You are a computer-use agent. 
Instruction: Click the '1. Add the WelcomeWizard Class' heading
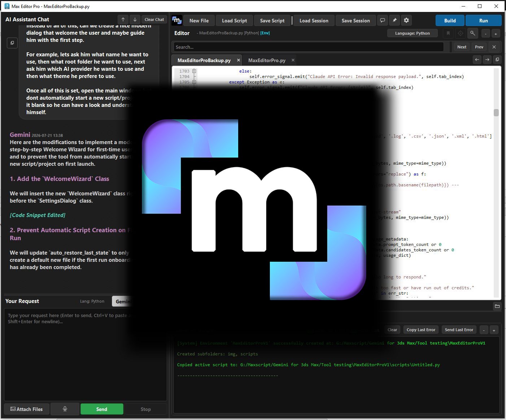pos(59,179)
